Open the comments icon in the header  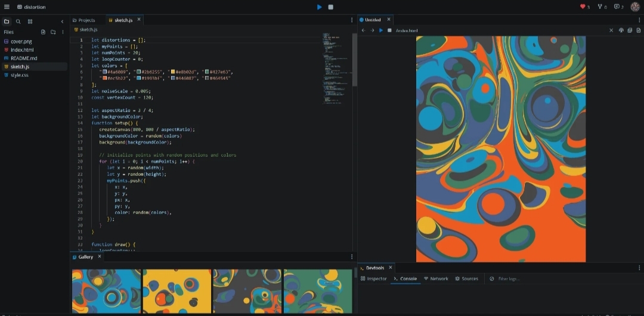[x=617, y=7]
